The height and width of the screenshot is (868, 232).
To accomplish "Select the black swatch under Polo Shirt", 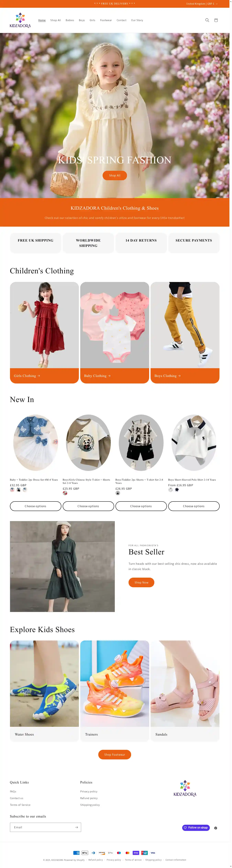I will click(x=177, y=490).
